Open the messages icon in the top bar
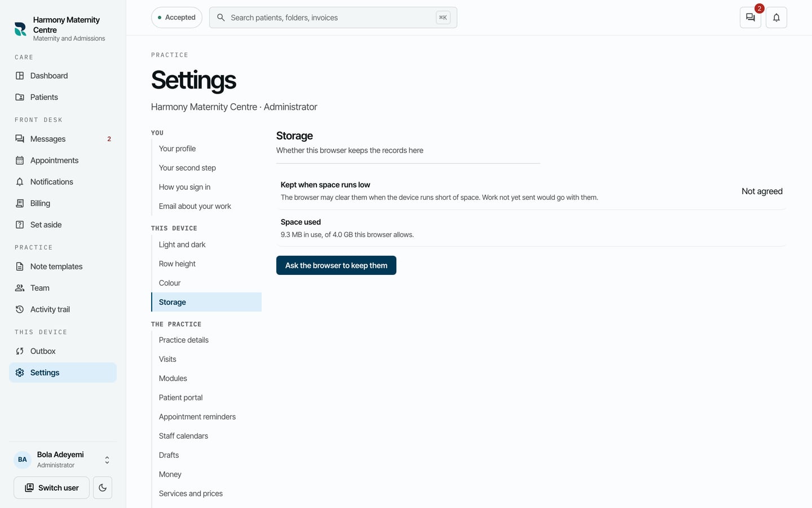The image size is (812, 508). pyautogui.click(x=751, y=17)
